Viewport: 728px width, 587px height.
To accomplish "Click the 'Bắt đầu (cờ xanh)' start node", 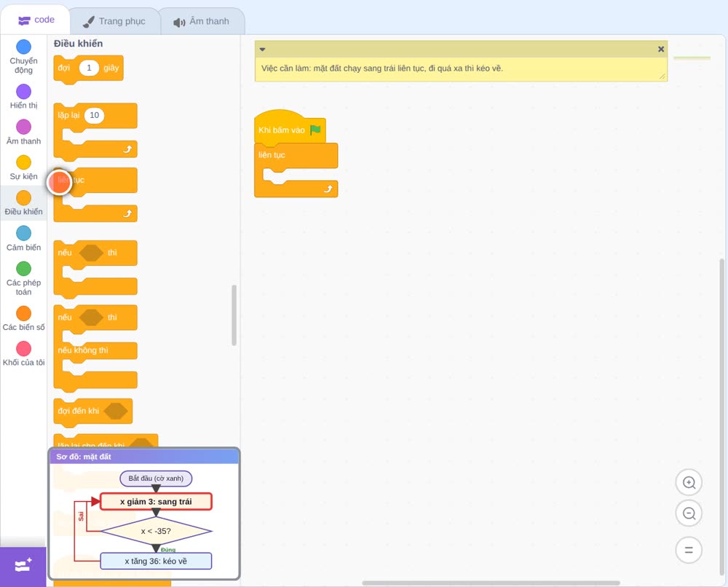I will [156, 478].
